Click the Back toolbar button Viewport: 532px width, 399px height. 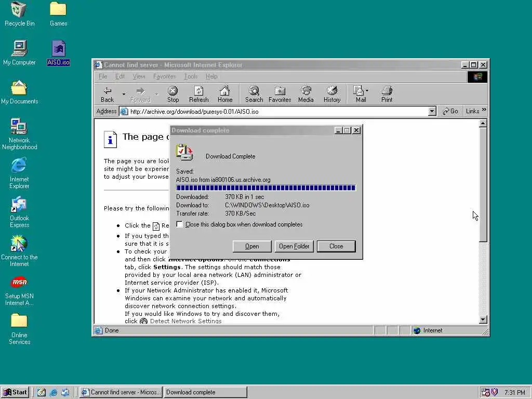pyautogui.click(x=107, y=94)
